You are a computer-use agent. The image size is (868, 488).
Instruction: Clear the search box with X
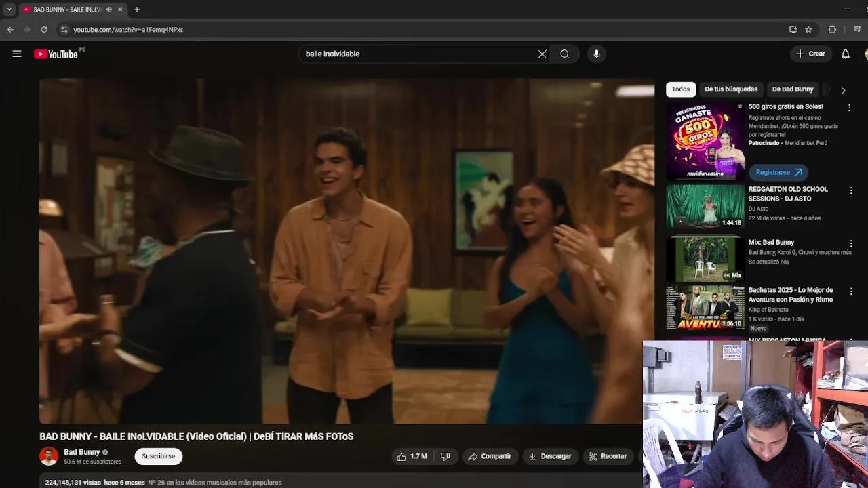point(542,54)
